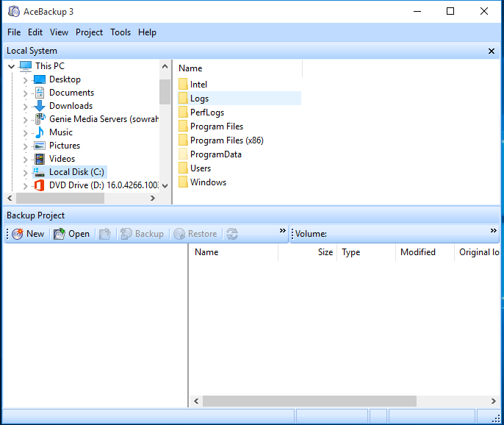
Task: Click the tree vertical scrollbar thumb
Action: 165,92
